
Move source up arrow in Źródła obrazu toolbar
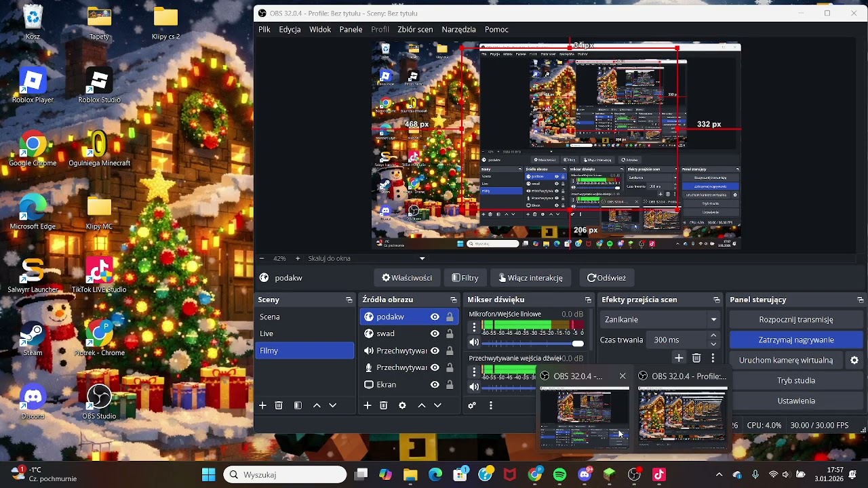(421, 405)
